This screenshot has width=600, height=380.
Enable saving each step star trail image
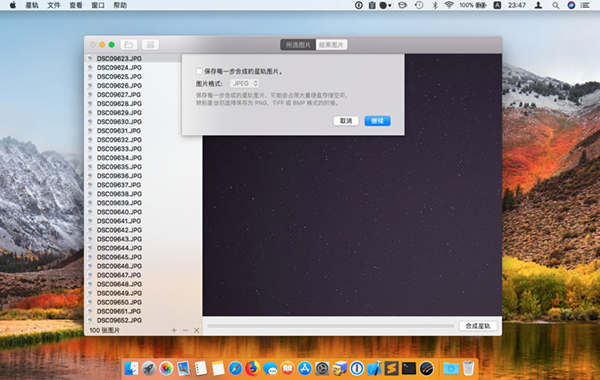[x=199, y=71]
